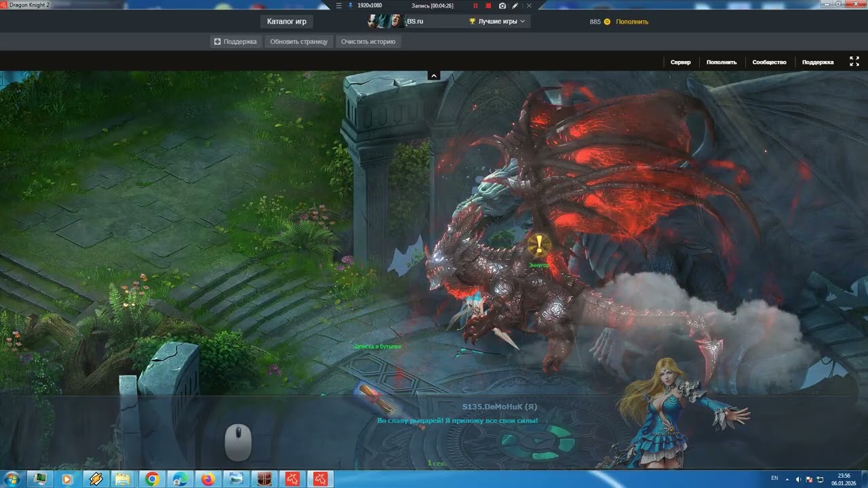Open the Windows Start menu
This screenshot has width=868, height=488.
(x=13, y=479)
